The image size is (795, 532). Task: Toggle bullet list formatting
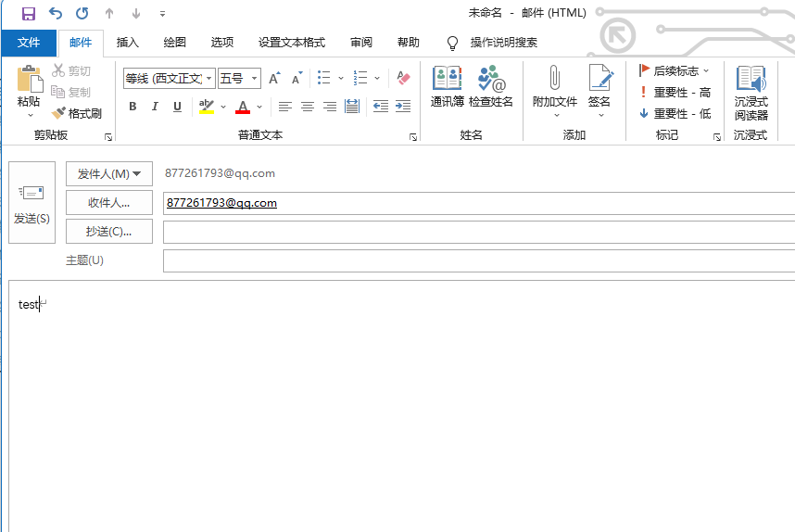click(x=323, y=78)
